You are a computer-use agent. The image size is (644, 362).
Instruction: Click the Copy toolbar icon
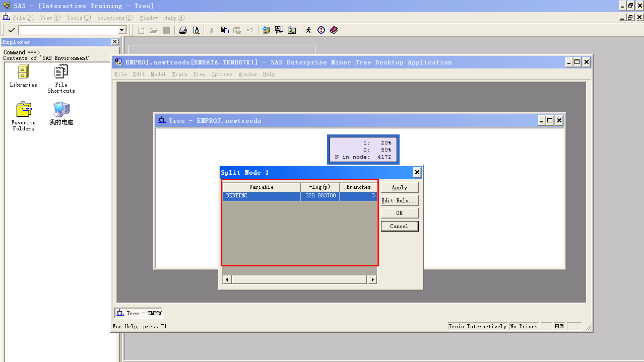pyautogui.click(x=225, y=30)
